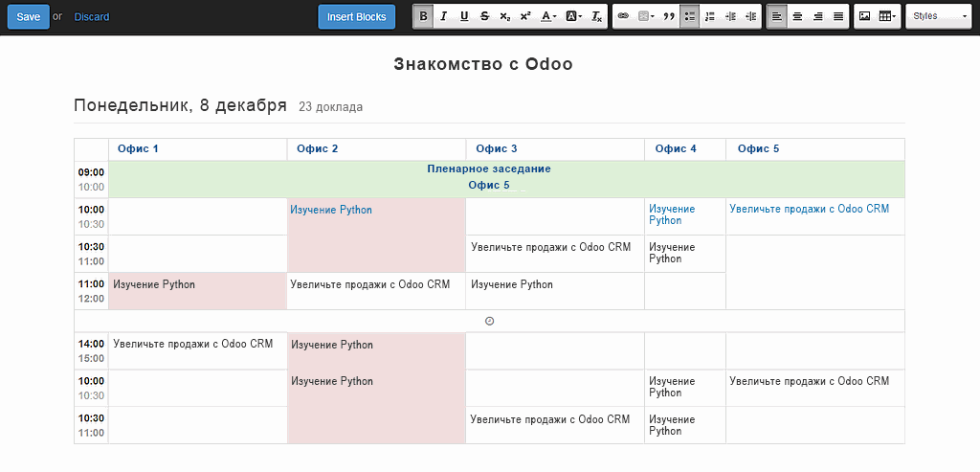Click the Discard link
Screen dimensions: 980x472
coord(92,17)
